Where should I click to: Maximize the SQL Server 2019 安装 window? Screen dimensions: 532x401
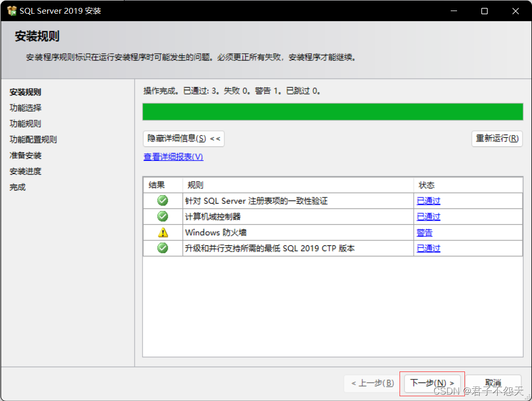pos(484,11)
